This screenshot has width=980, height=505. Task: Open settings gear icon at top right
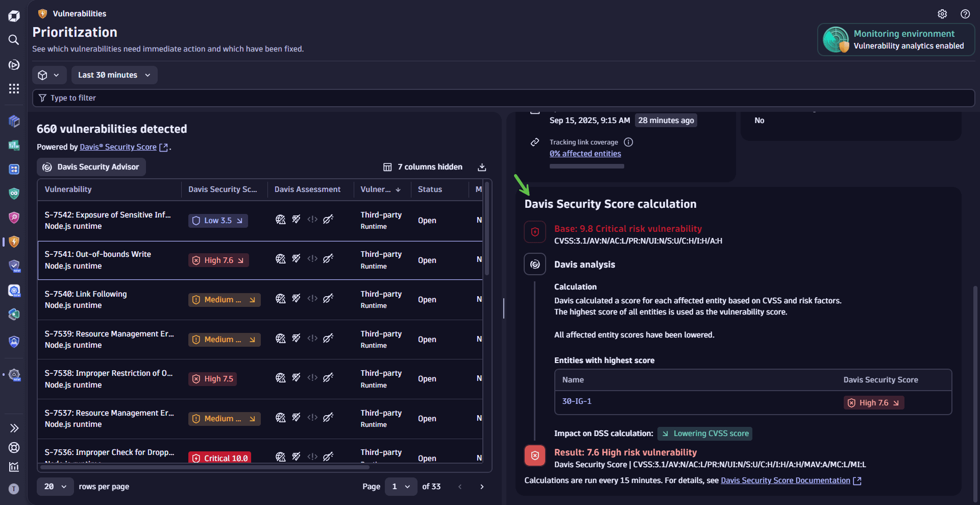[942, 14]
